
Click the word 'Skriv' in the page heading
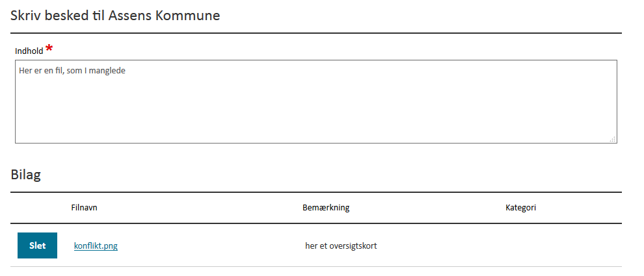tap(24, 16)
